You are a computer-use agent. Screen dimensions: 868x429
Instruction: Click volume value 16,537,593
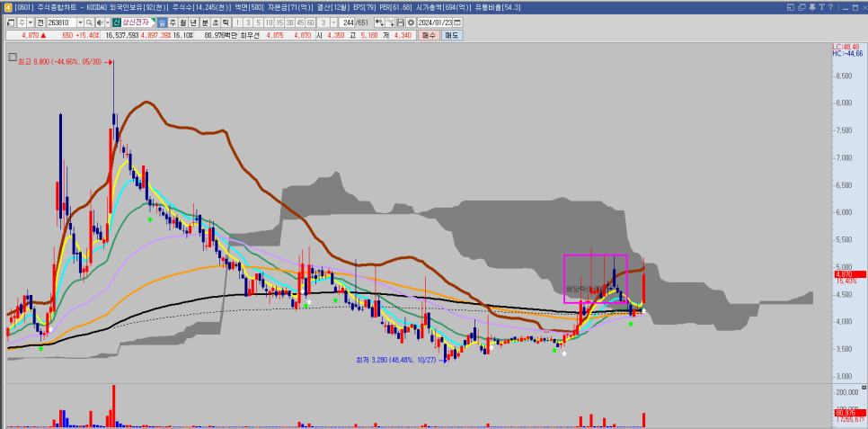pyautogui.click(x=122, y=35)
